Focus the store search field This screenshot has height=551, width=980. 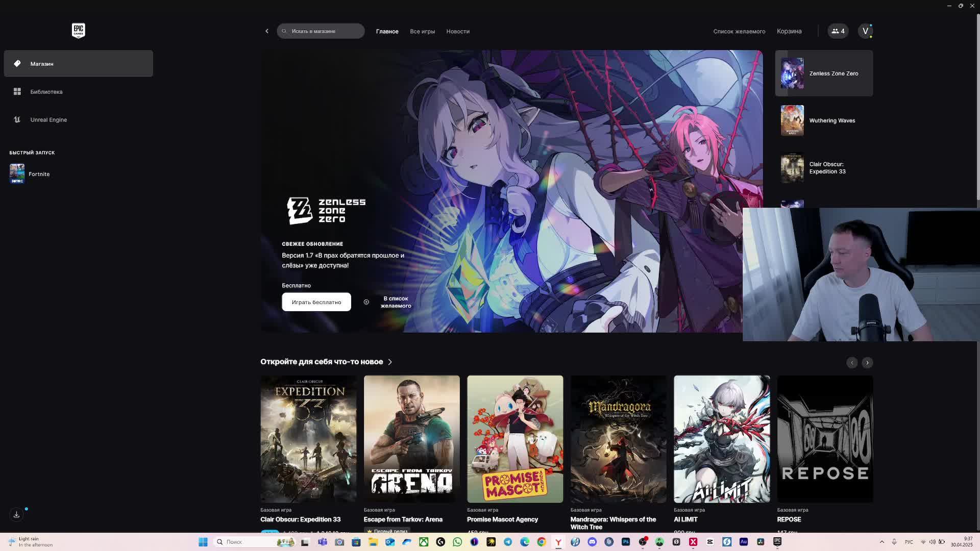(x=321, y=31)
